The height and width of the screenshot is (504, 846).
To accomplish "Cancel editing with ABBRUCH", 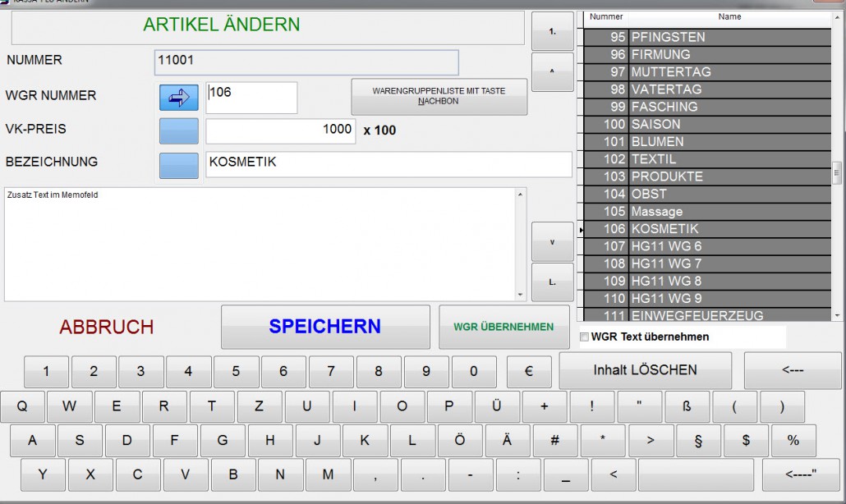I will coord(107,327).
